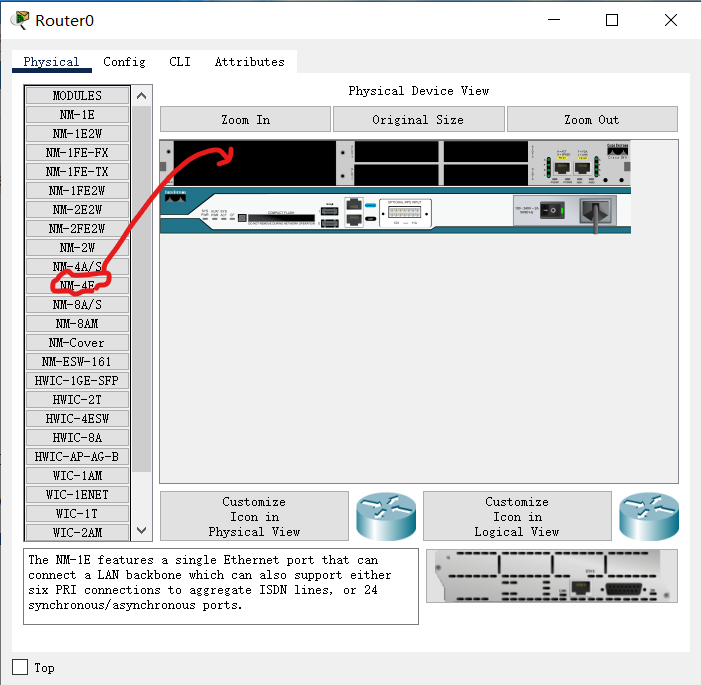Select the NM-Cover module
This screenshot has height=685, width=701.
tap(77, 343)
